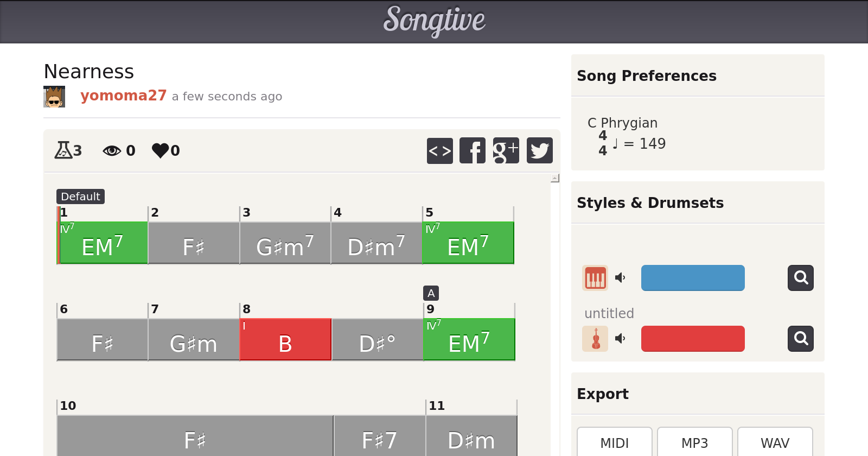Viewport: 868px width, 456px height.
Task: Open yomoma27 user profile link
Action: pyautogui.click(x=123, y=96)
